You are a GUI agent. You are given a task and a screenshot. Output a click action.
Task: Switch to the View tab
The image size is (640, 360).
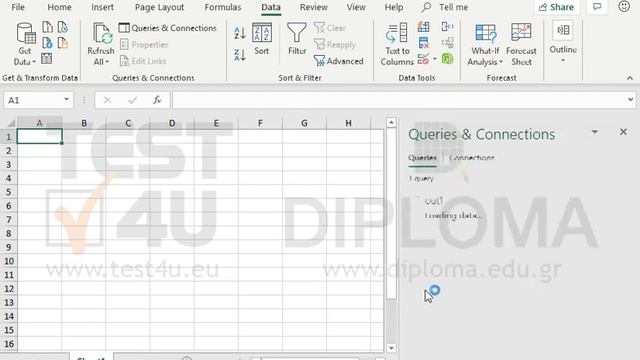point(356,7)
